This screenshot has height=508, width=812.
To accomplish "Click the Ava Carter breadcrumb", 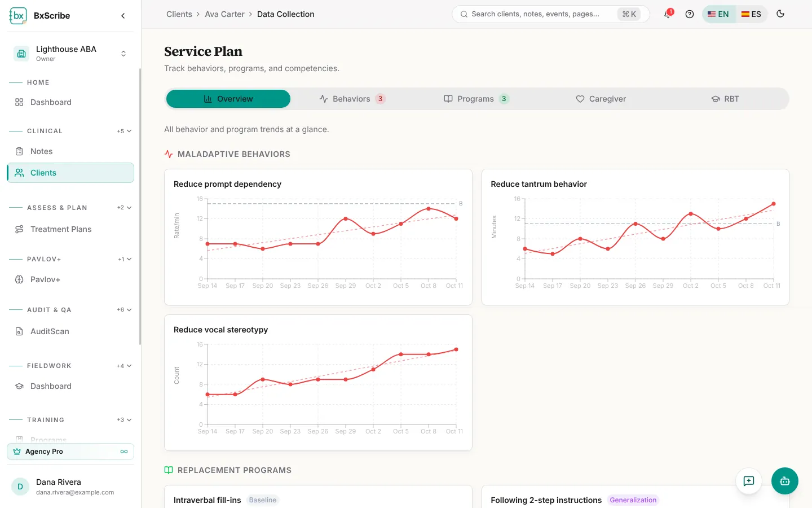I will 224,14.
